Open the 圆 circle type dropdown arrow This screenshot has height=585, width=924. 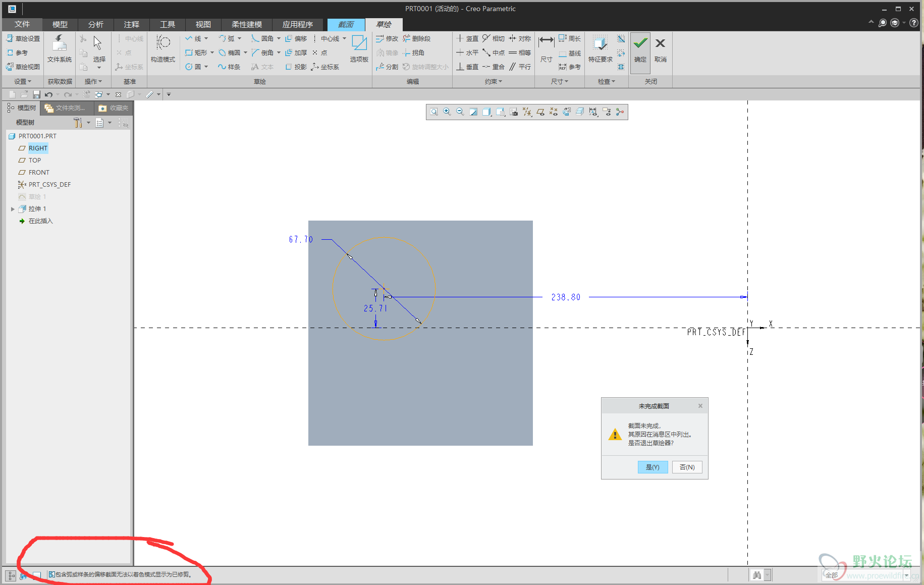pos(206,67)
